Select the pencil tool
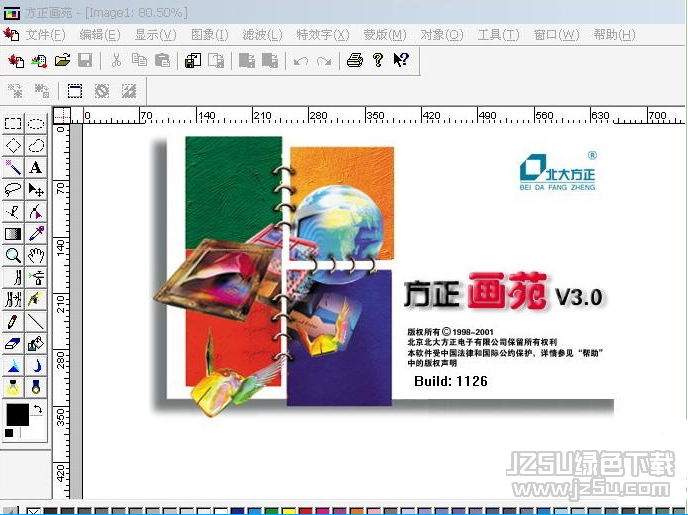Image resolution: width=688 pixels, height=515 pixels. tap(13, 322)
